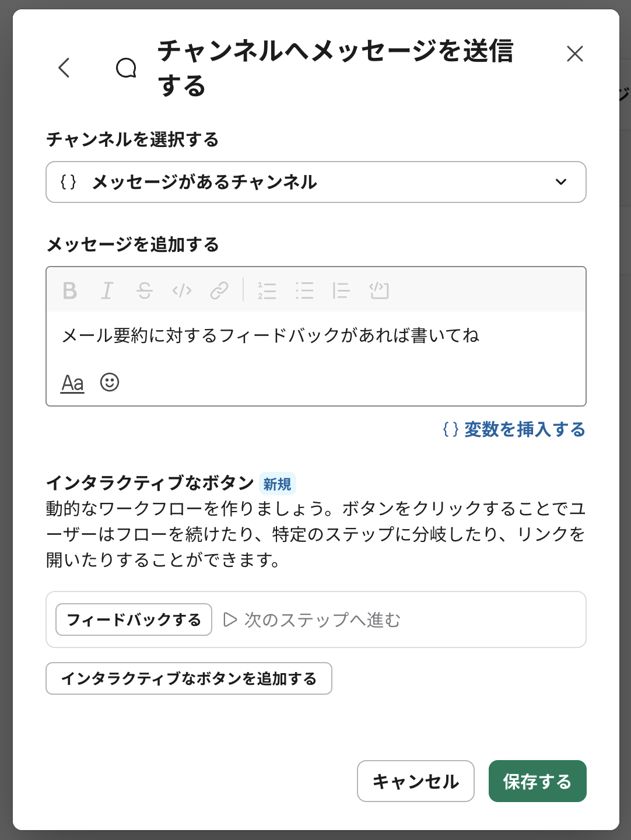Add a button via インタラクティブなボタンを追加する

tap(189, 678)
